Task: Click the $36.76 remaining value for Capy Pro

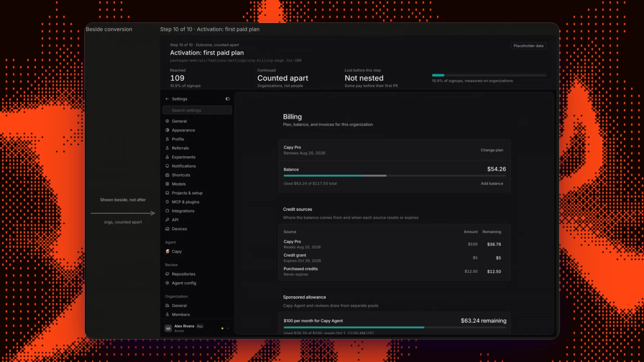Action: pos(494,244)
